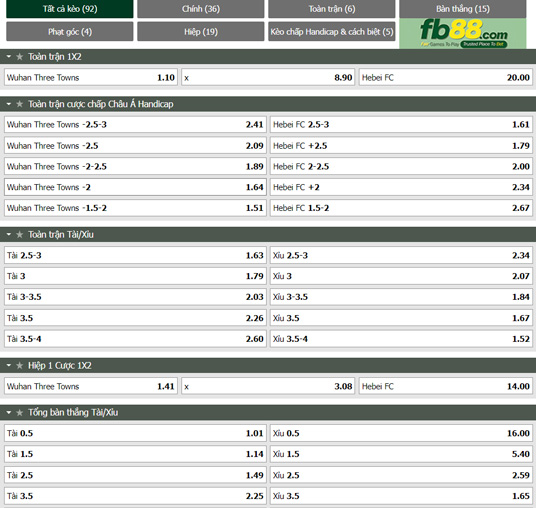This screenshot has height=508, width=536.
Task: Collapse the 'Toàn trận Tài/Xỉu' section arrow
Action: (9, 234)
